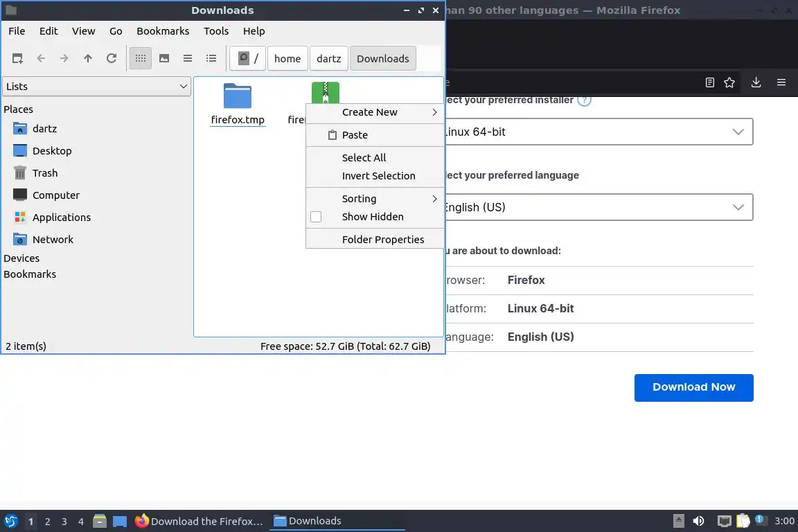Toggle Show Hidden checkbox

(x=316, y=217)
